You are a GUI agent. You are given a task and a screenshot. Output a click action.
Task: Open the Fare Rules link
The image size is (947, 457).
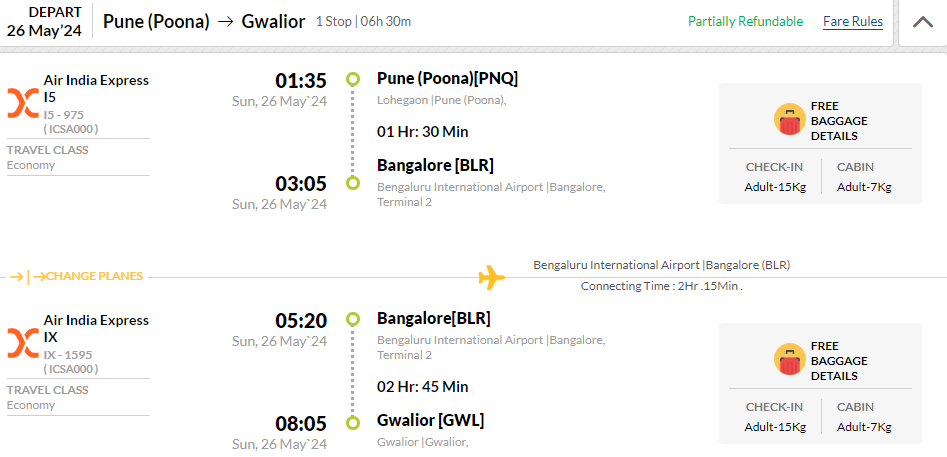click(x=853, y=22)
